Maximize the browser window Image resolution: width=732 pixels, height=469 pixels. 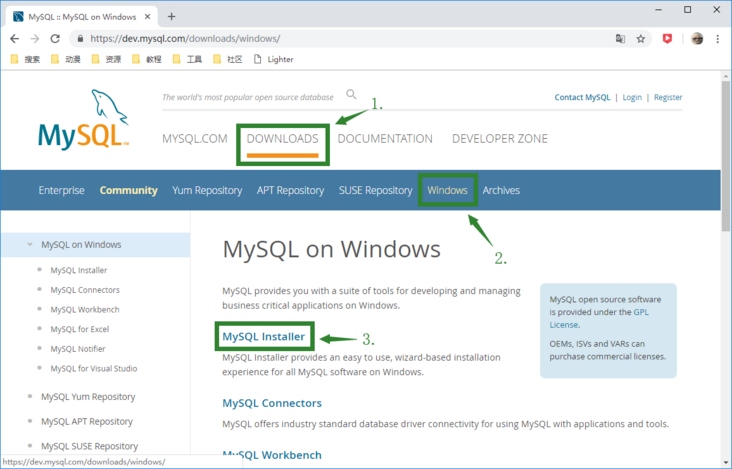(688, 10)
